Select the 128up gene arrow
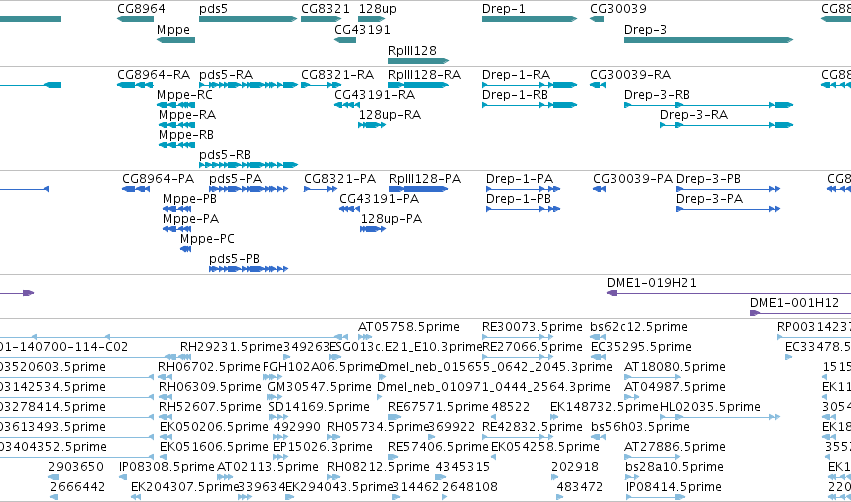The height and width of the screenshot is (502, 851). [372, 19]
